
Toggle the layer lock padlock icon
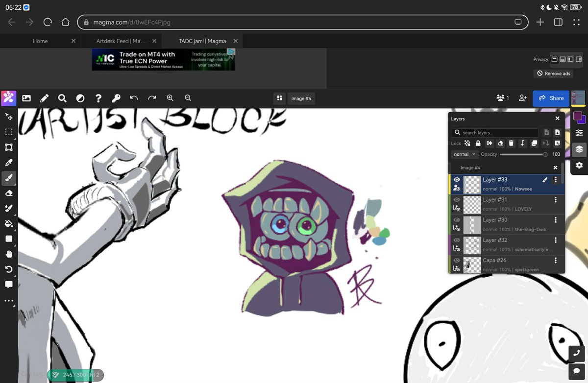pyautogui.click(x=478, y=143)
